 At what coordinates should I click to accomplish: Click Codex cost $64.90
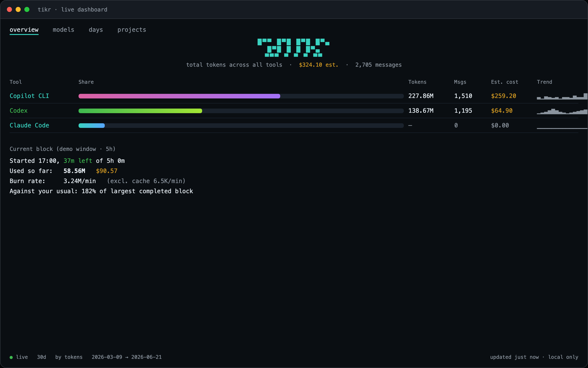[502, 111]
